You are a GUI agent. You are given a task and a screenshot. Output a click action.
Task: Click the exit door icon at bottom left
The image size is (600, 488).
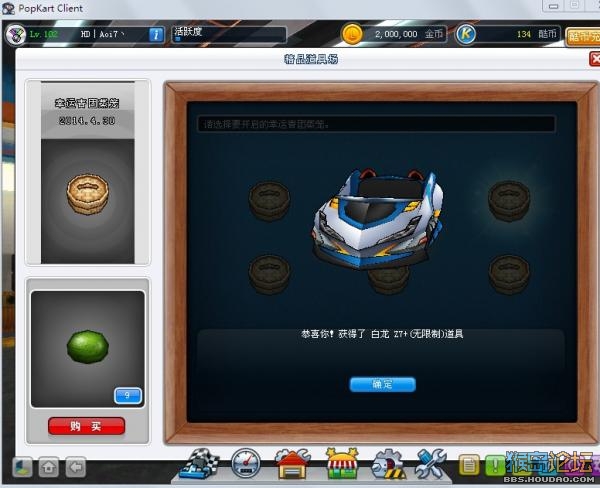point(22,467)
